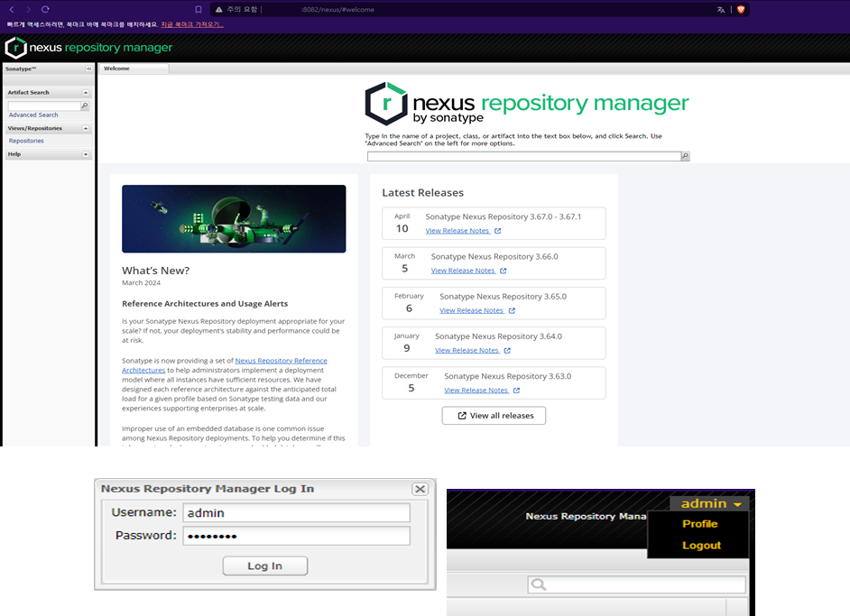Open release notes for Nexus 3.67.0
Viewport: 850px width, 616px height.
point(457,231)
